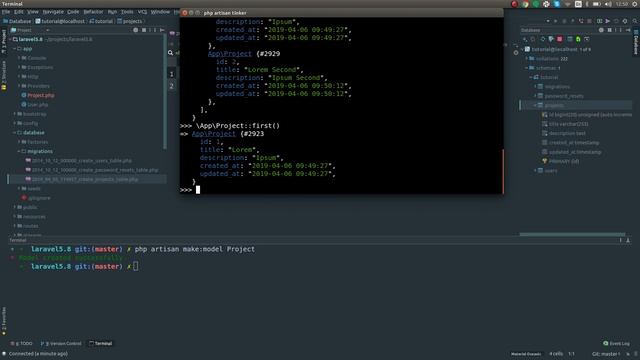Open the Edit menu
The height and width of the screenshot is (360, 640).
click(19, 12)
